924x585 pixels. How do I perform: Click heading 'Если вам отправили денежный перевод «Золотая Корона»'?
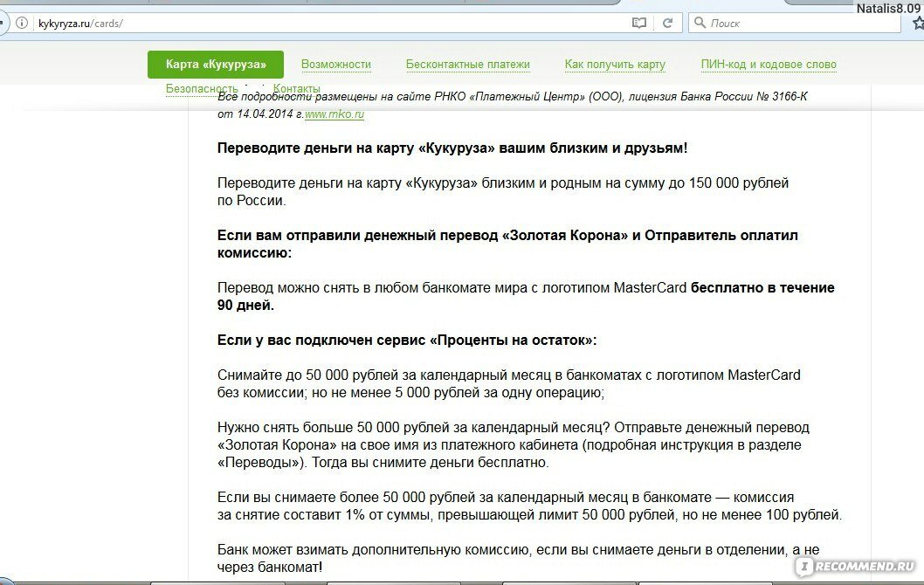click(507, 244)
